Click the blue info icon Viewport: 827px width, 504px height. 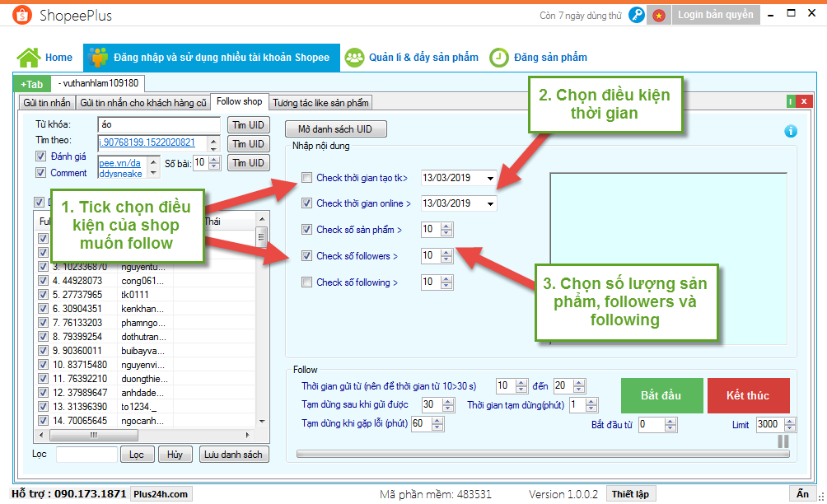click(x=791, y=131)
